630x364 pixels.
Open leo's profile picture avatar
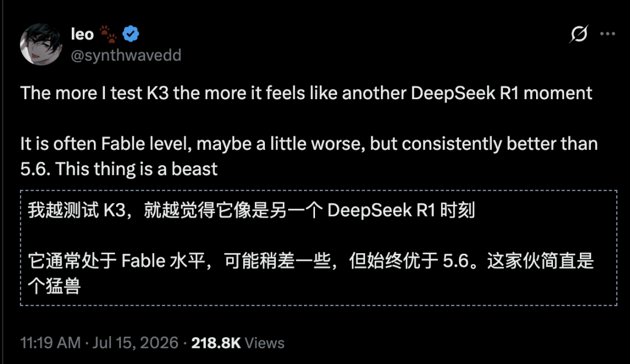click(x=41, y=44)
